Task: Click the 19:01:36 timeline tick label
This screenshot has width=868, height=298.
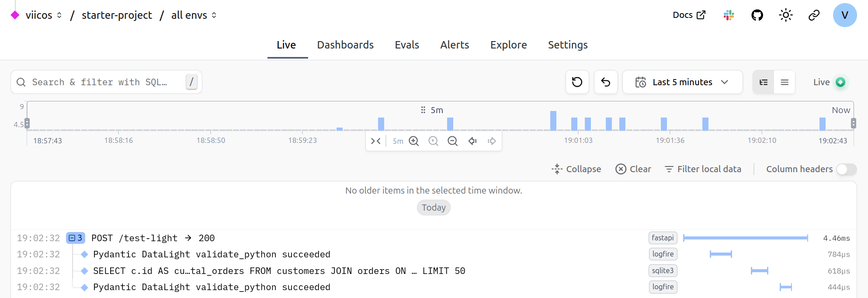Action: (x=670, y=141)
